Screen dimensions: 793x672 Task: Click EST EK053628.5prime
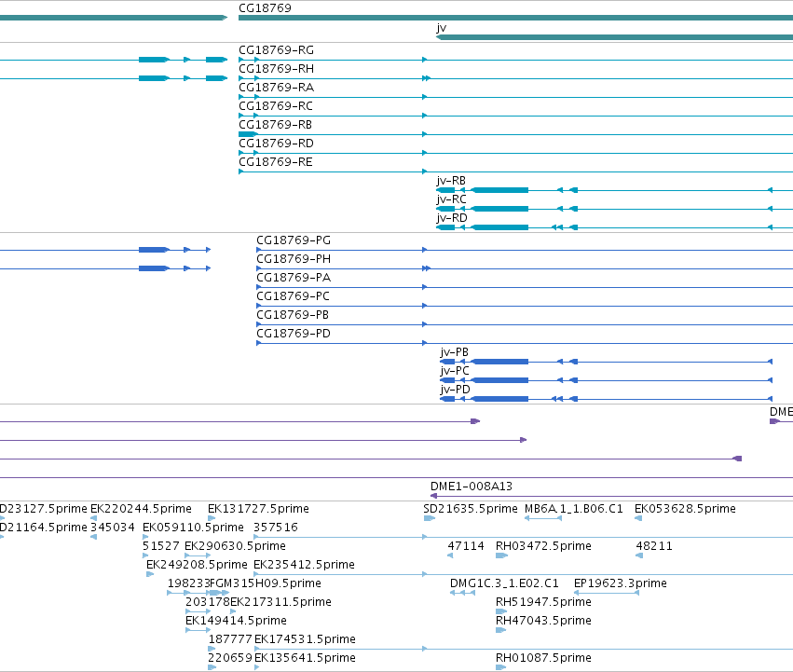[x=685, y=509]
